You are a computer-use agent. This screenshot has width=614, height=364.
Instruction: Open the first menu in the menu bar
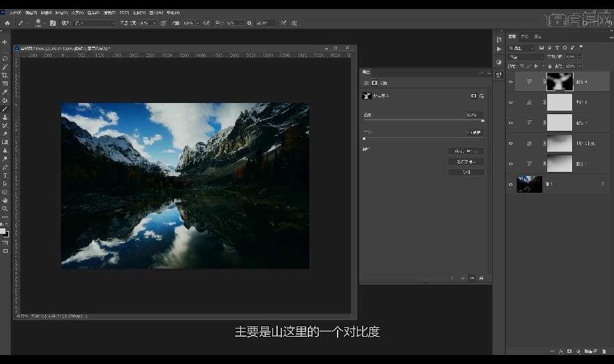(x=15, y=13)
